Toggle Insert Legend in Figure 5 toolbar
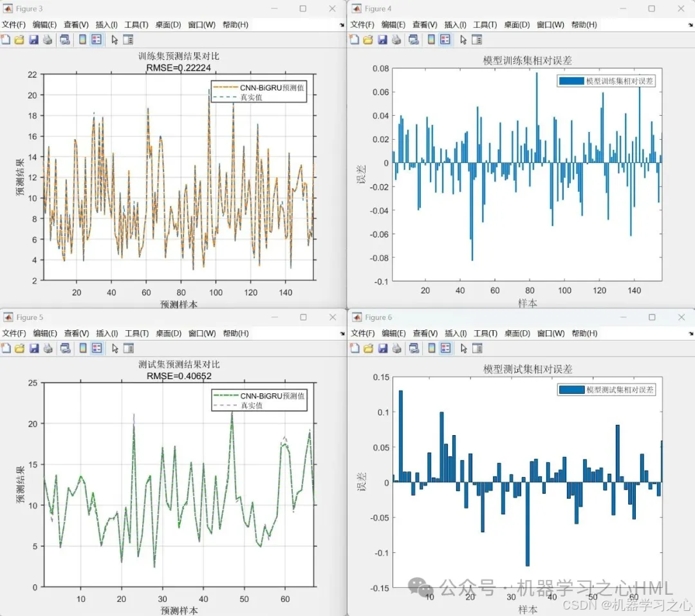This screenshot has height=616, width=695. 97,349
